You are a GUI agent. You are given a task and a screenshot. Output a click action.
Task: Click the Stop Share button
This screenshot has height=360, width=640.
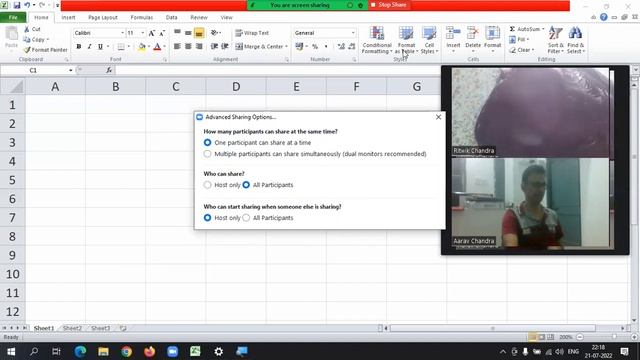[389, 5]
